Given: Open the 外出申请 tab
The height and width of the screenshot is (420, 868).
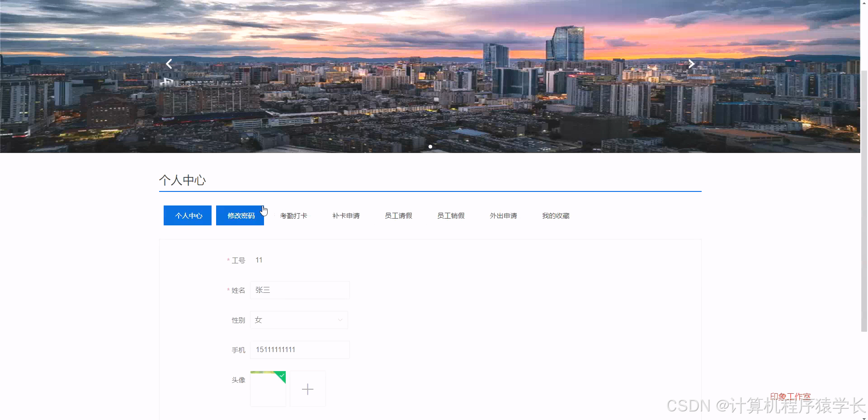Looking at the screenshot, I should [503, 215].
